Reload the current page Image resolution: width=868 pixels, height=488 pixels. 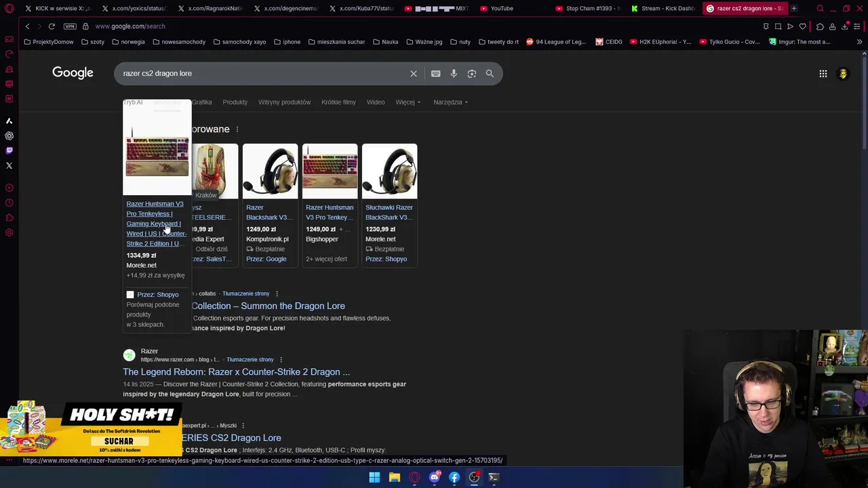coord(52,26)
